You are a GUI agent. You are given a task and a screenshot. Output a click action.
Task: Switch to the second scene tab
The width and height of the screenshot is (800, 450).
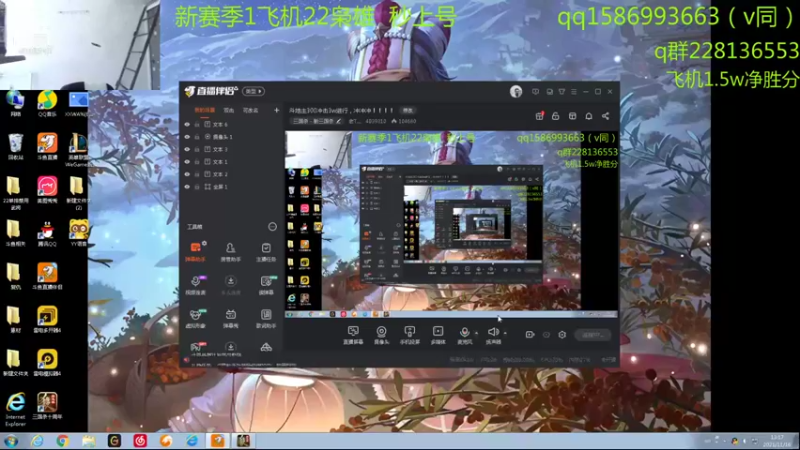point(229,110)
